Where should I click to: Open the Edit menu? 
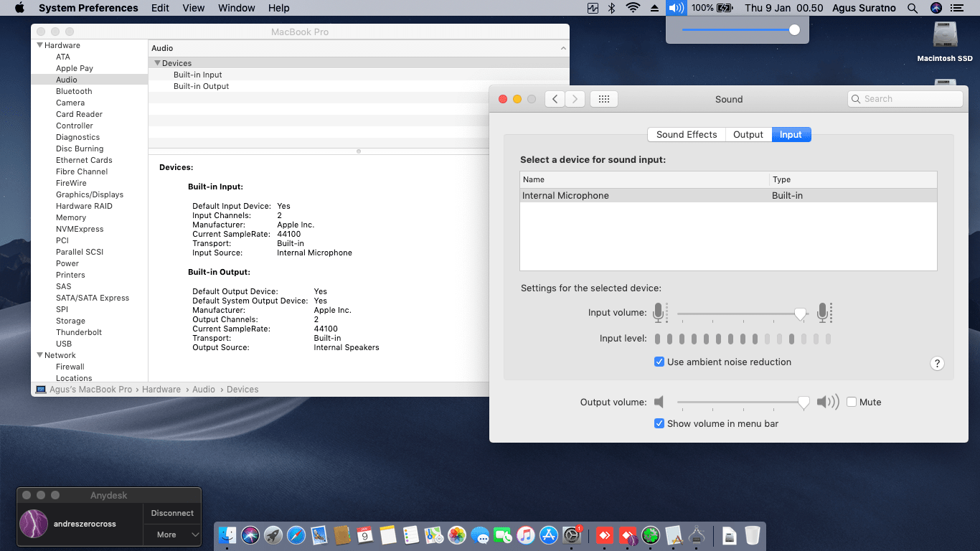pos(161,8)
